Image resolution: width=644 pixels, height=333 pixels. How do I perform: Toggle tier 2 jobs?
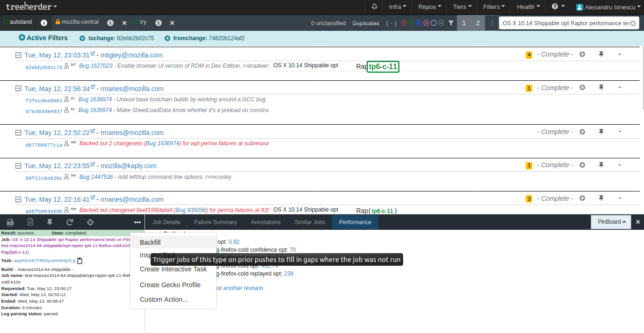[478, 23]
